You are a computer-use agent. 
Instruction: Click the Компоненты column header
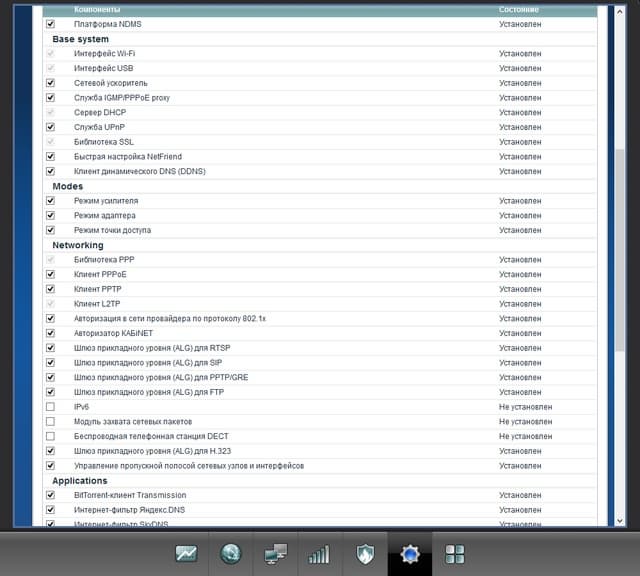pos(97,9)
